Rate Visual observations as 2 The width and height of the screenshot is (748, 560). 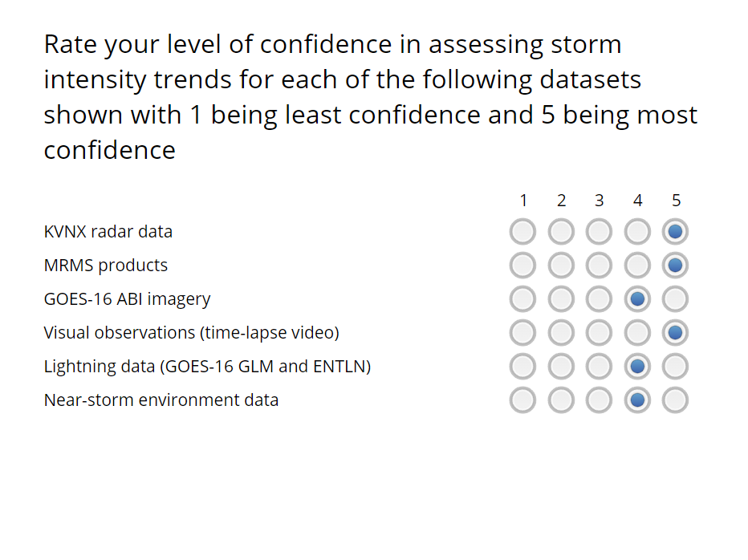pyautogui.click(x=561, y=333)
